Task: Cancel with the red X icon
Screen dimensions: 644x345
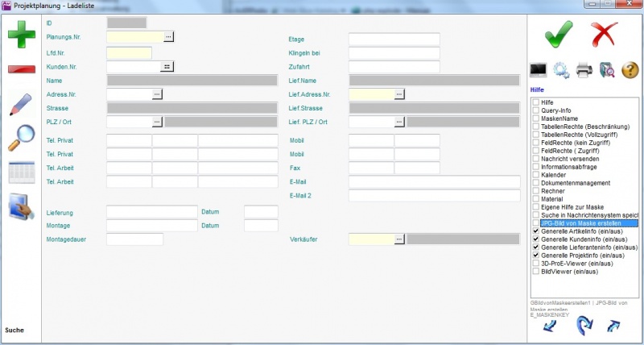Action: tap(604, 36)
